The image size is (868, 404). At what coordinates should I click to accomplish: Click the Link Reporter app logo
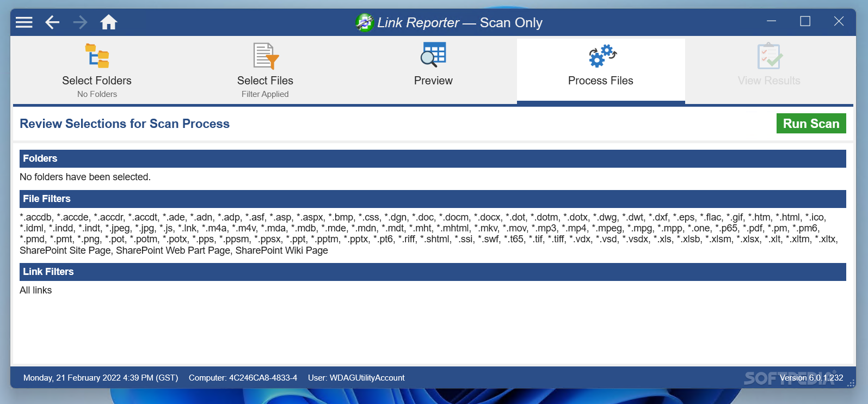365,22
